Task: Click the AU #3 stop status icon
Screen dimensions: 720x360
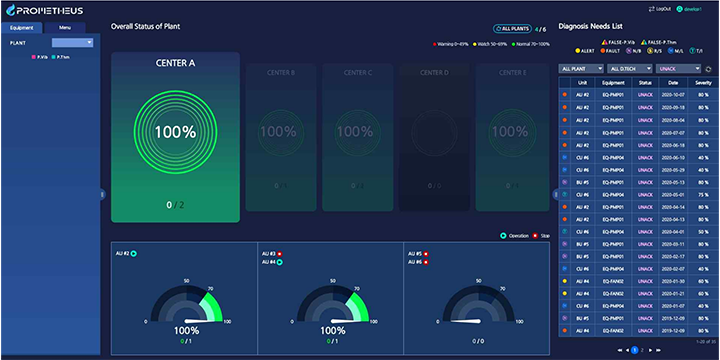Action: point(280,253)
